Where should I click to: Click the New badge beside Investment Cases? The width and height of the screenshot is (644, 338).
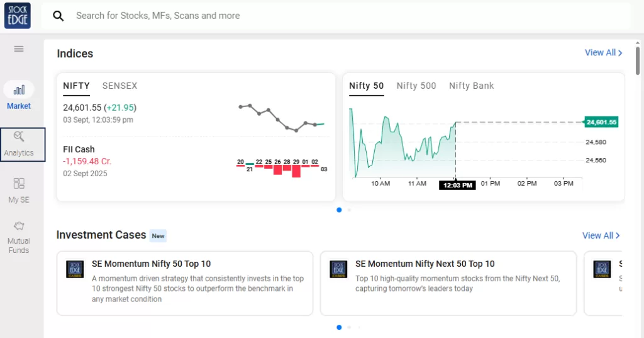click(x=158, y=236)
